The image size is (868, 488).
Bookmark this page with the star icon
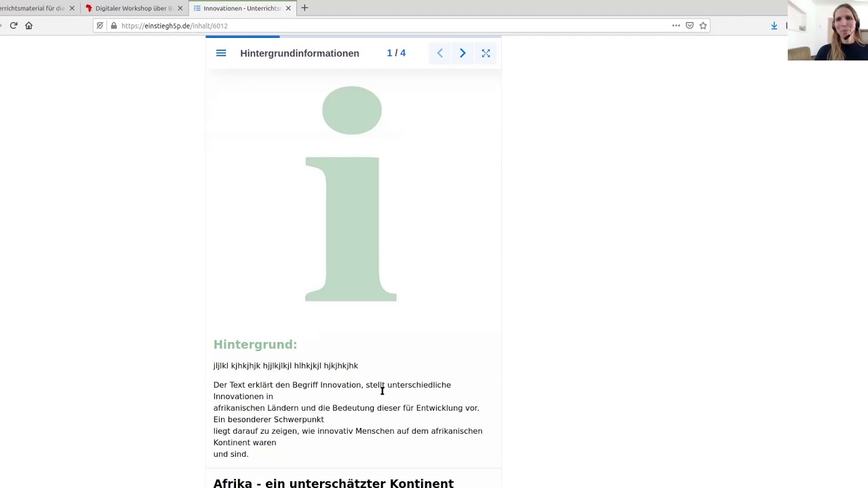(x=703, y=26)
